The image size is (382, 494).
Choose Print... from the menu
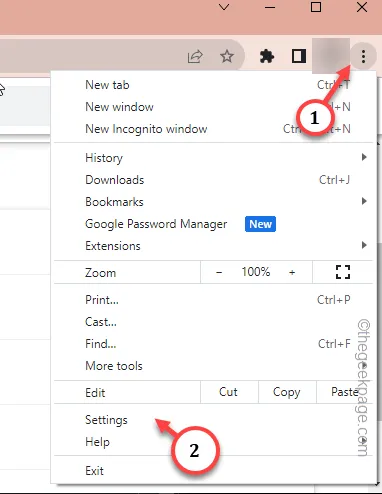tap(213, 300)
